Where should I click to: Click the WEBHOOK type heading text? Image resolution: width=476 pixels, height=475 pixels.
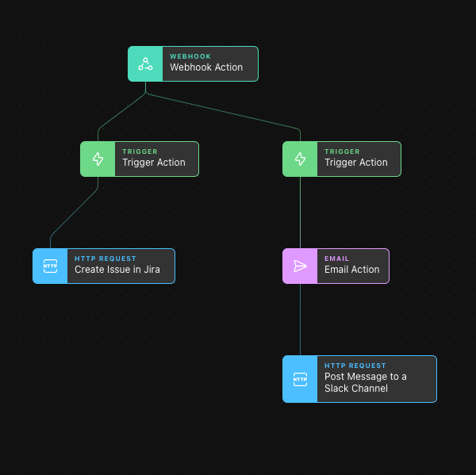tap(190, 56)
